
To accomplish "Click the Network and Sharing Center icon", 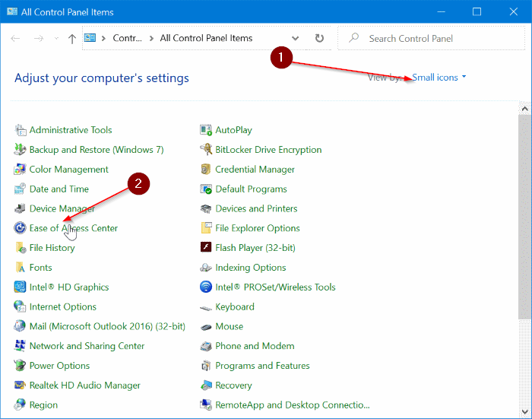I will 20,346.
